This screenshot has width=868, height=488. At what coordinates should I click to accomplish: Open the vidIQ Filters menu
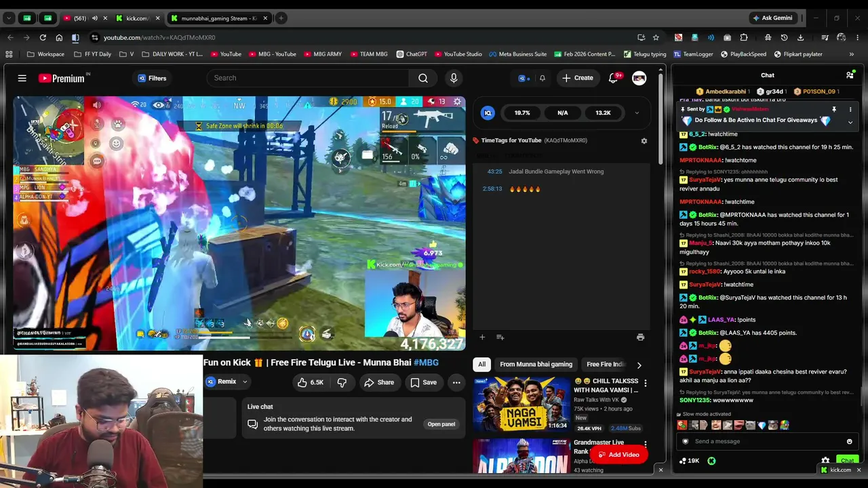point(152,78)
